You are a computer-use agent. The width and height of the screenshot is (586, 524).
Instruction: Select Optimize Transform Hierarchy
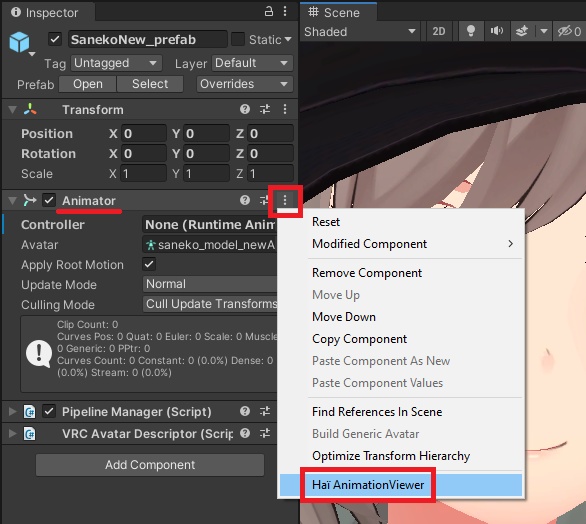click(x=401, y=456)
